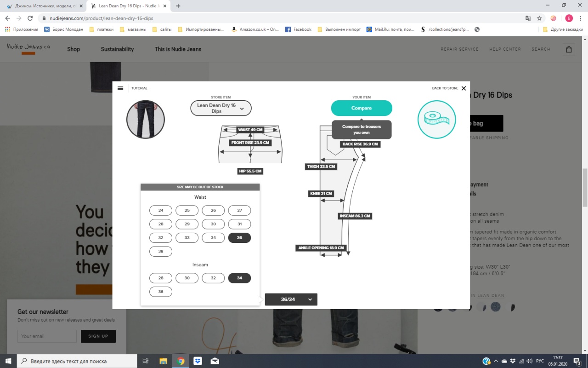
Task: Select inseam length 36
Action: [161, 292]
